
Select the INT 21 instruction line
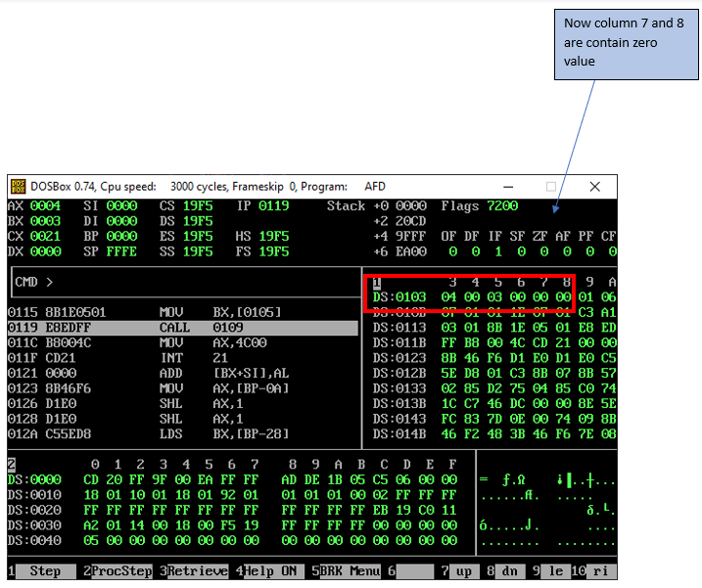[183, 358]
